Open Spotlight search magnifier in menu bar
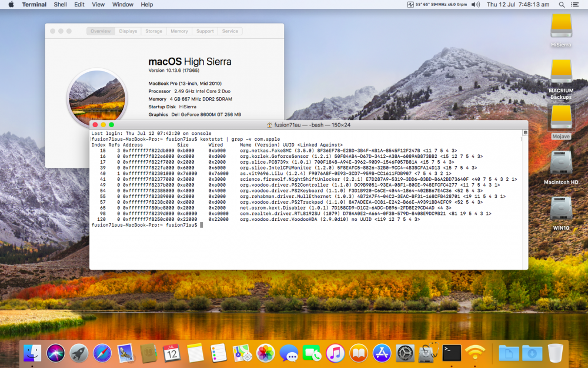588x368 pixels. (x=562, y=5)
